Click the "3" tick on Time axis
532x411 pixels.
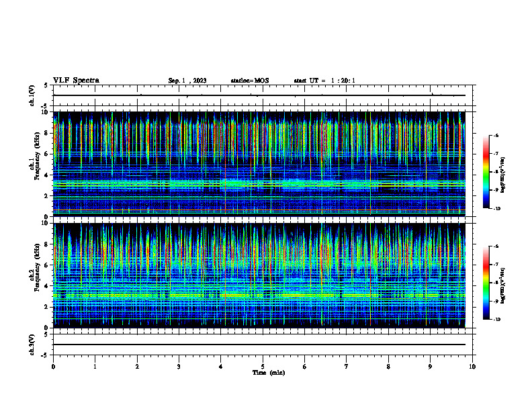[x=179, y=367]
